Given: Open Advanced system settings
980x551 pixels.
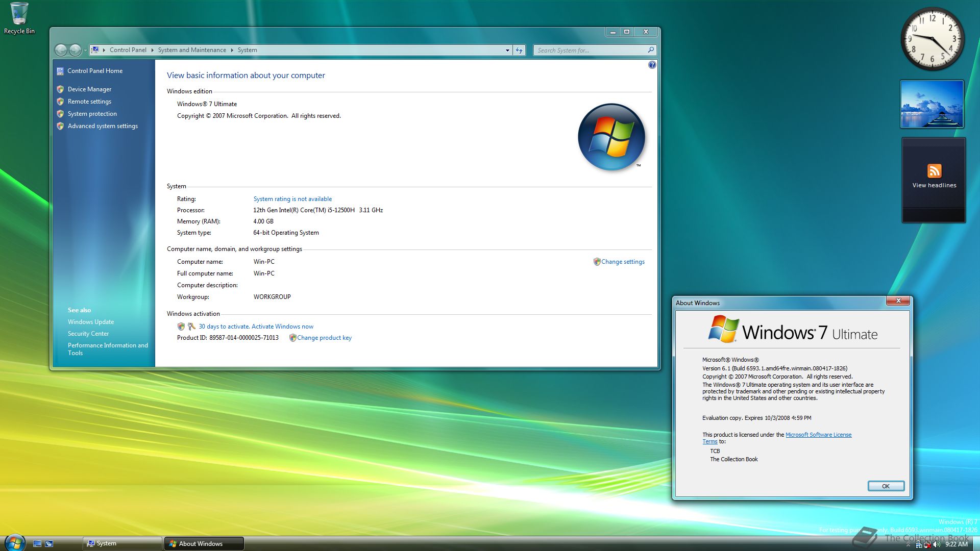Looking at the screenshot, I should (x=103, y=126).
